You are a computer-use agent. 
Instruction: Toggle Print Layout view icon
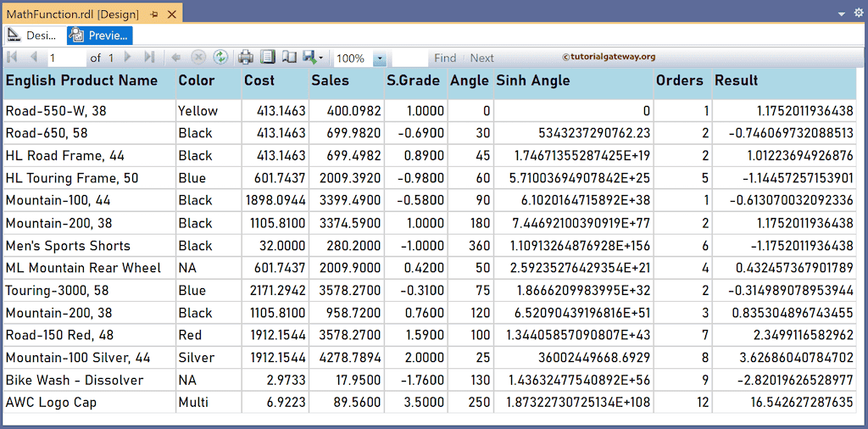(268, 58)
